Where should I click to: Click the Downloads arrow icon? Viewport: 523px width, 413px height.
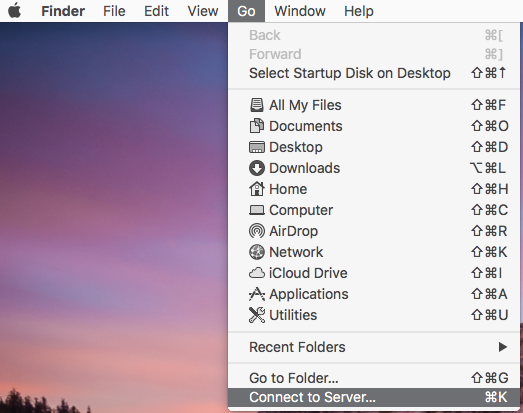click(x=256, y=168)
